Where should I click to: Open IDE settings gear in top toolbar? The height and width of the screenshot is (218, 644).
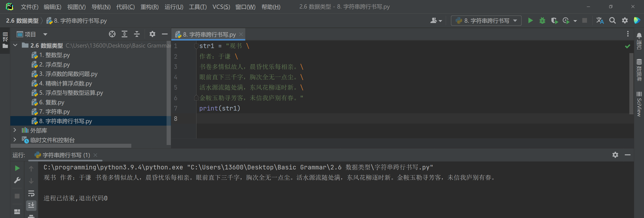click(625, 21)
